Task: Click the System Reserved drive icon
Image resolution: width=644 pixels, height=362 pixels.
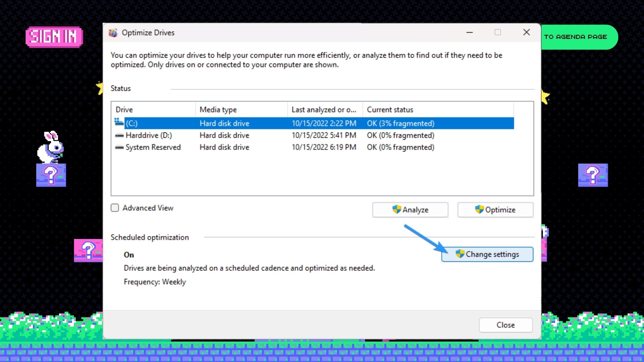Action: click(x=119, y=147)
